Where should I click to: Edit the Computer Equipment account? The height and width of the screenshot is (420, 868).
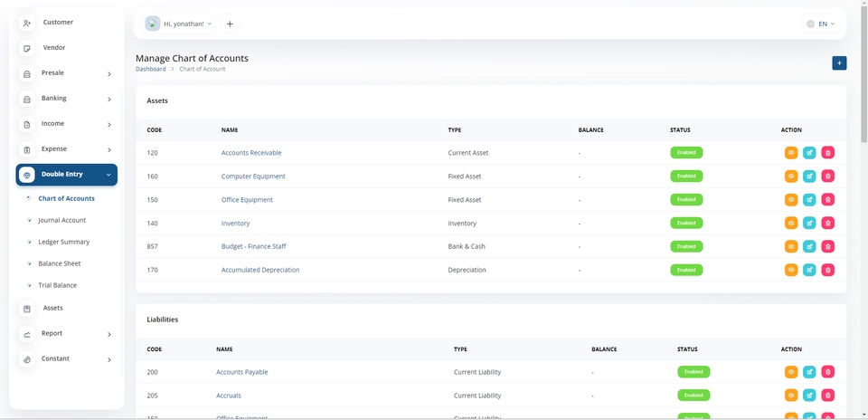[x=809, y=177]
